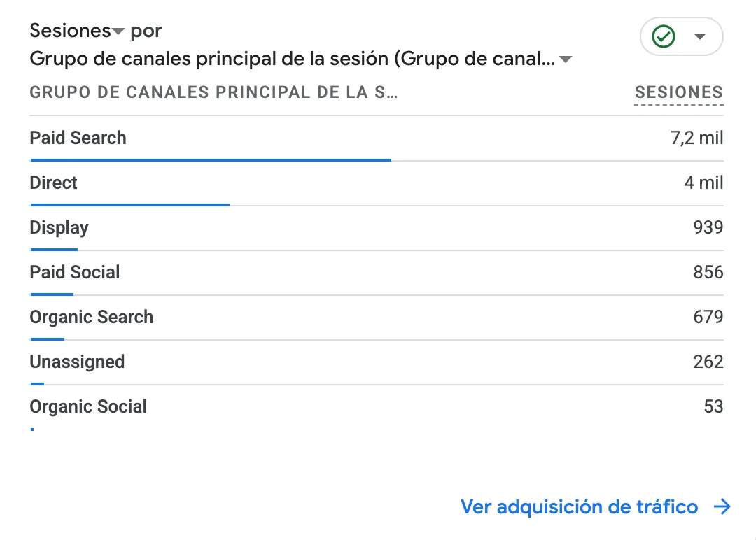This screenshot has width=756, height=540.
Task: Select the Display channel row
Action: tap(377, 228)
